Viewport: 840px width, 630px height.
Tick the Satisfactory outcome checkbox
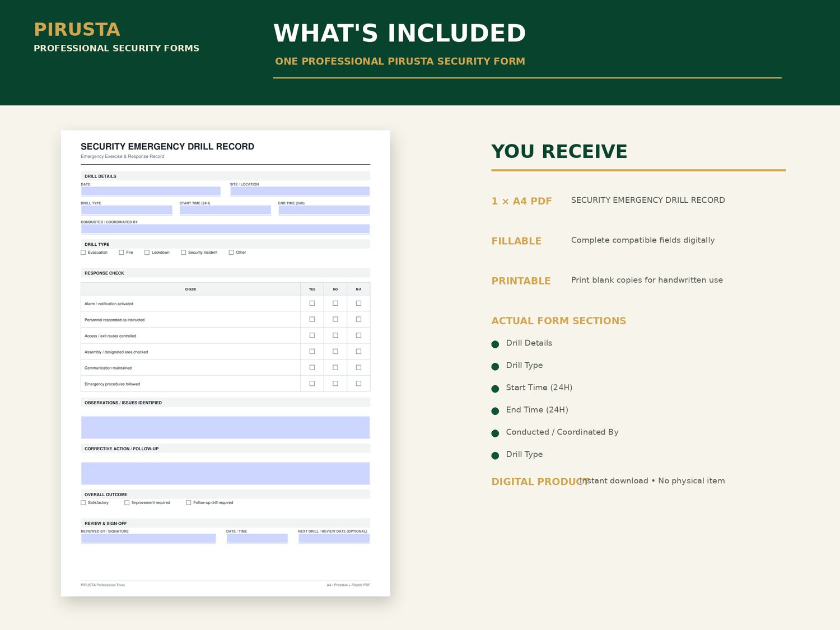pos(83,503)
